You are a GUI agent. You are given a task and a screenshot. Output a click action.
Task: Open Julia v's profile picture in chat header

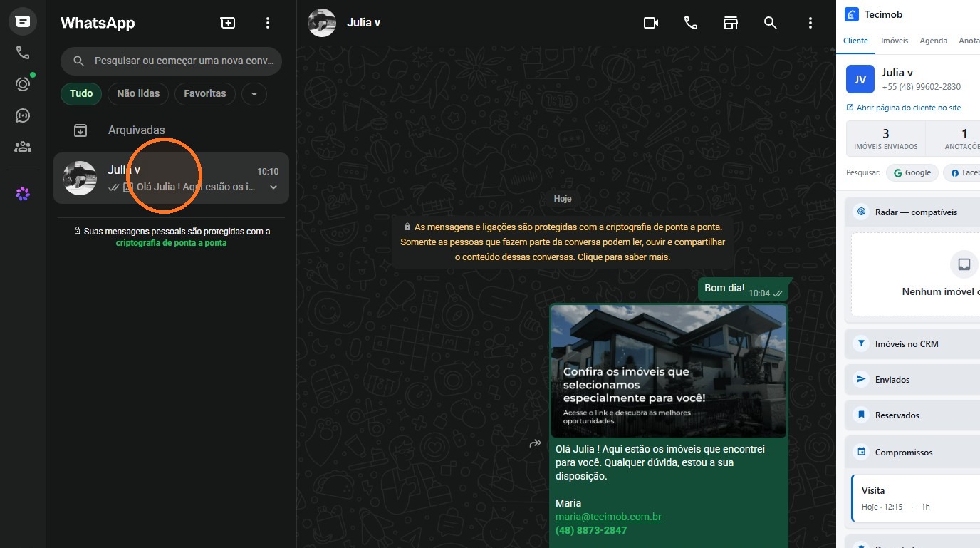pyautogui.click(x=322, y=23)
